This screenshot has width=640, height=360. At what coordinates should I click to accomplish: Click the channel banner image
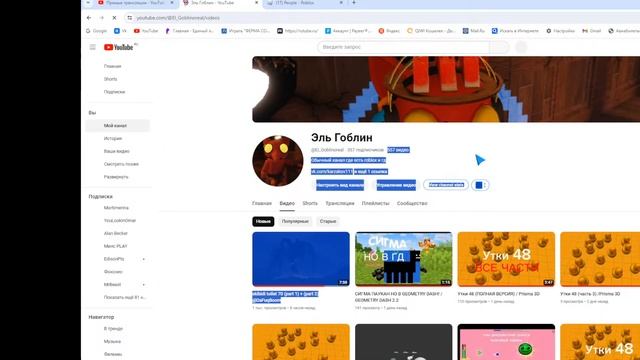[446, 89]
